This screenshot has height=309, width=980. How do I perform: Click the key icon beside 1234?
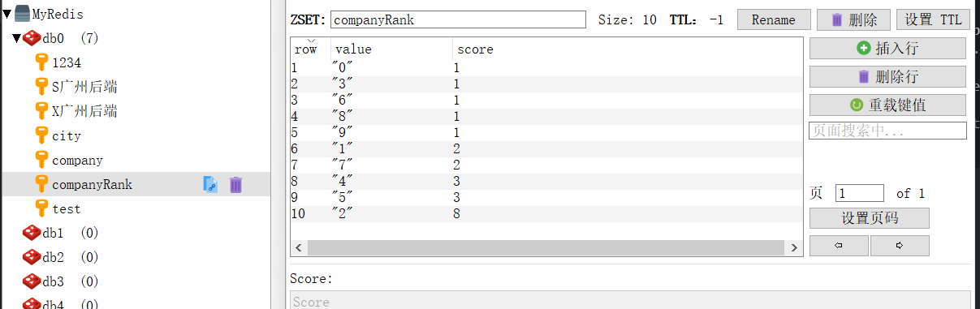42,62
